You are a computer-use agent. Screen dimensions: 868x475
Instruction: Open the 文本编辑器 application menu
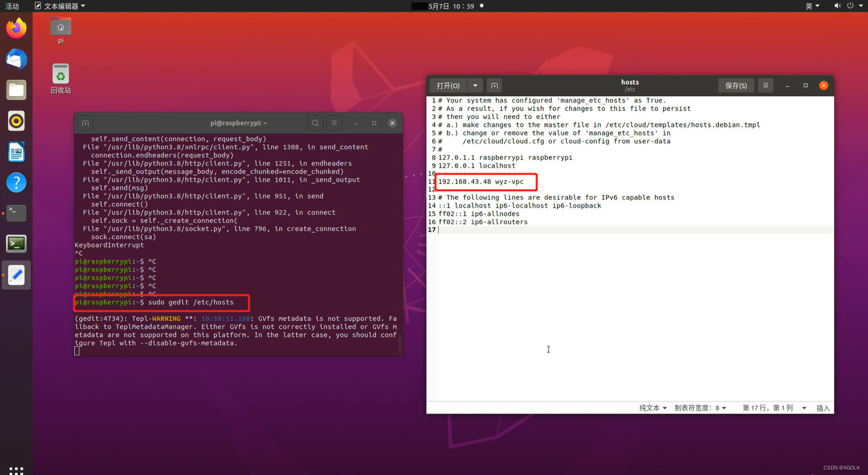click(60, 6)
